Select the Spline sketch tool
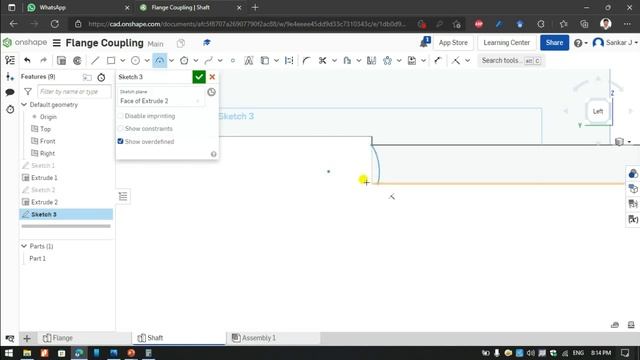 click(208, 60)
